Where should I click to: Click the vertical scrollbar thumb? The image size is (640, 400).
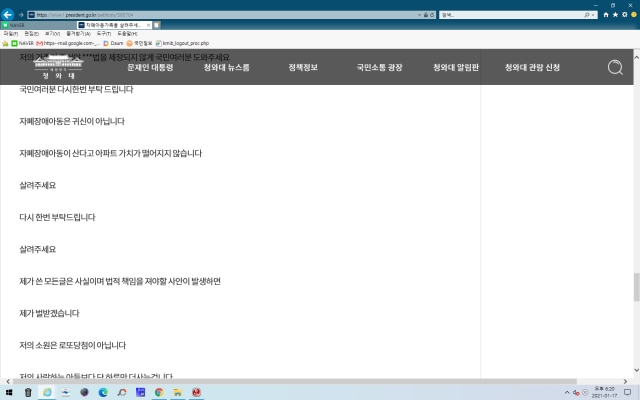point(636,287)
